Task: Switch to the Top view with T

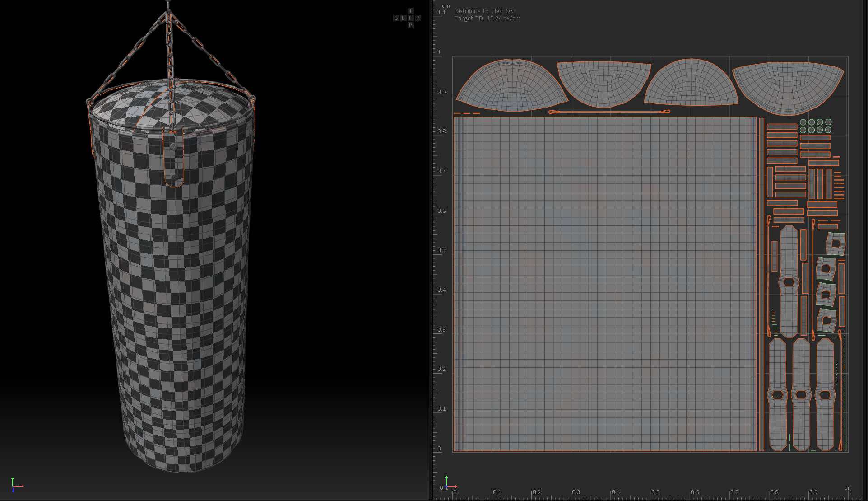Action: coord(410,11)
